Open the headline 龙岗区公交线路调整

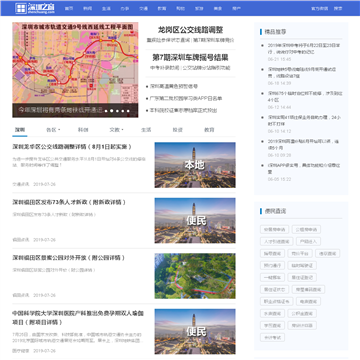(190, 30)
